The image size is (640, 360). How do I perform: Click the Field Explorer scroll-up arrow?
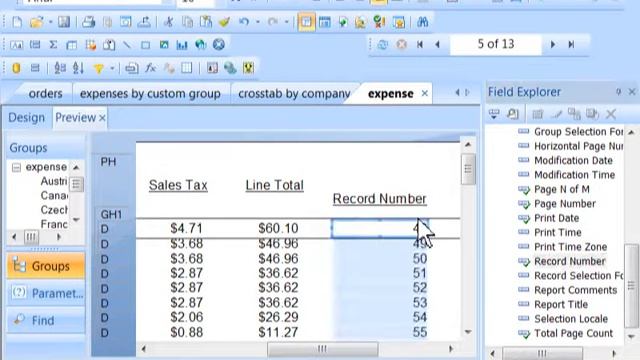point(631,132)
